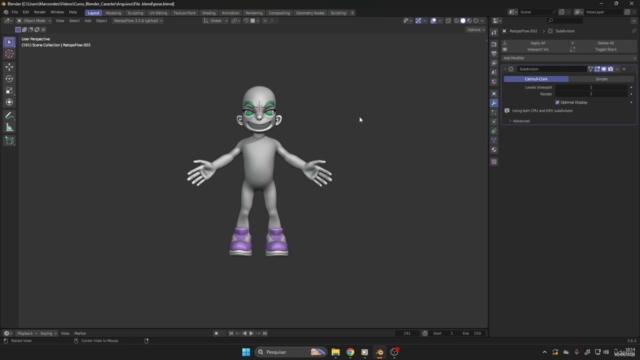This screenshot has height=360, width=640.
Task: Open the Keying dropdown in timeline
Action: (48, 333)
